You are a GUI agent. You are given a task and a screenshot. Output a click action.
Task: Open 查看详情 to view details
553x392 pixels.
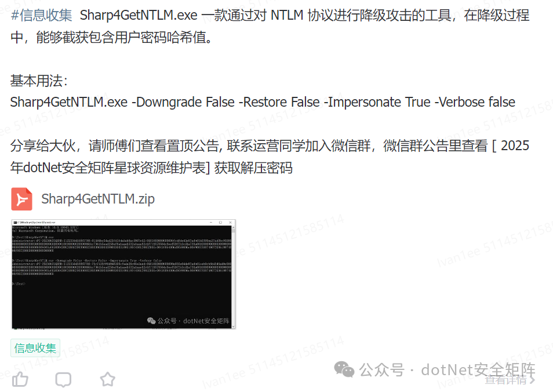pos(505,380)
